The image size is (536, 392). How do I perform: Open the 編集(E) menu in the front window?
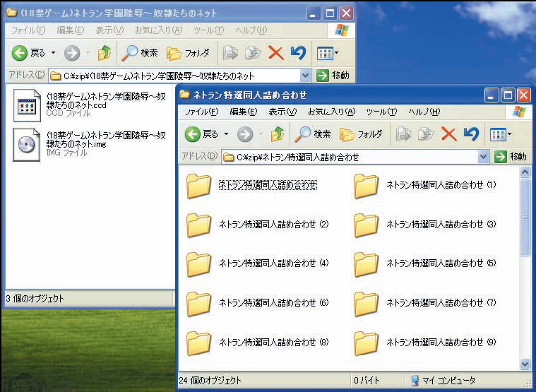tap(244, 112)
